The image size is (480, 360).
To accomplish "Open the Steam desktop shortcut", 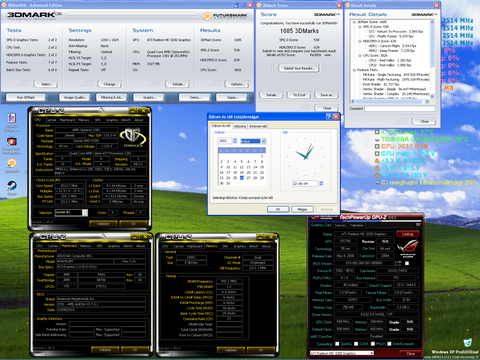I will (12, 186).
